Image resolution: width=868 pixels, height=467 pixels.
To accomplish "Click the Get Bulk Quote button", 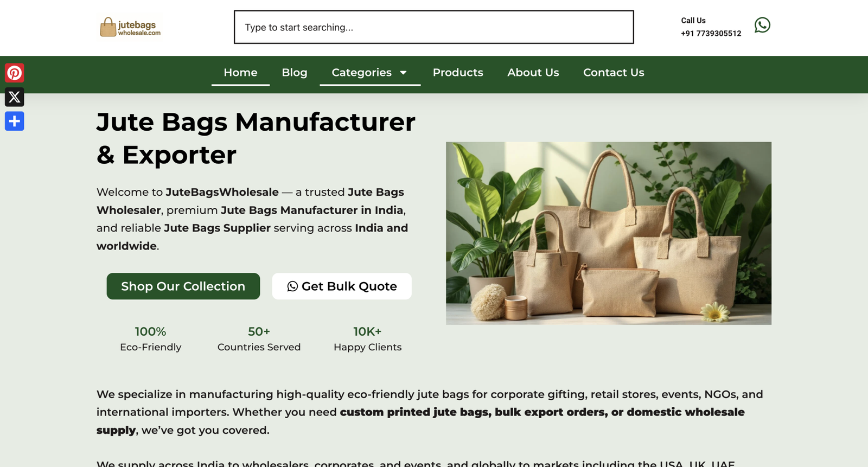I will pyautogui.click(x=342, y=286).
